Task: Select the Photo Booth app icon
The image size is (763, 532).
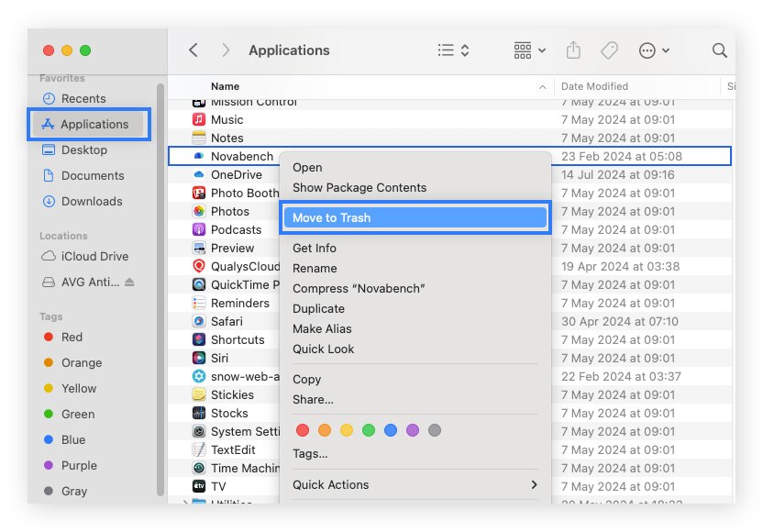Action: tap(198, 194)
